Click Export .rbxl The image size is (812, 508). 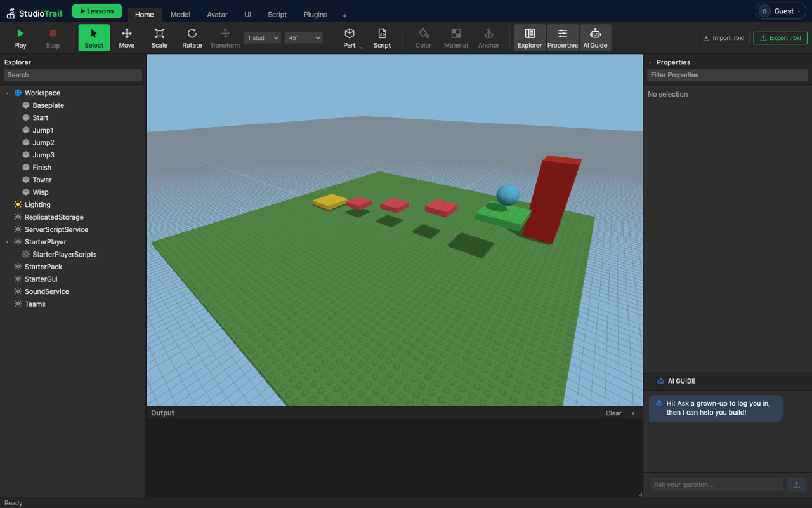(x=780, y=38)
